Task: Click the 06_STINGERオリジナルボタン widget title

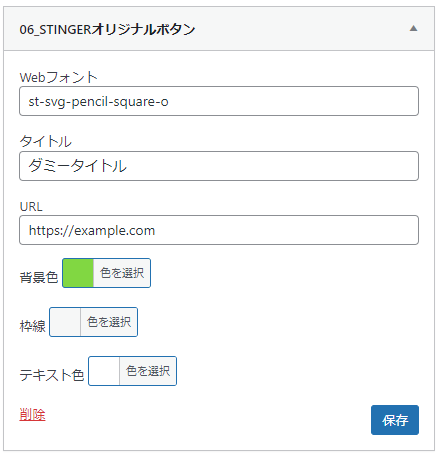Action: [x=107, y=29]
